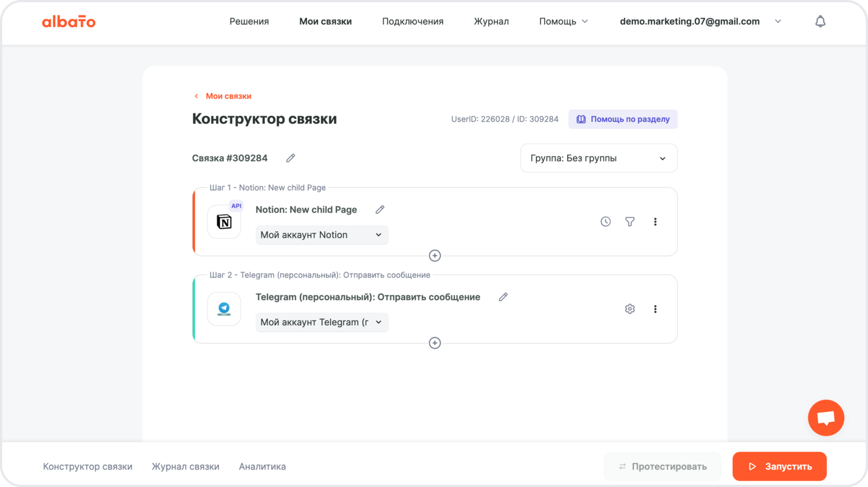Image resolution: width=868 pixels, height=487 pixels.
Task: Open the filter funnel icon in step 1
Action: click(630, 222)
